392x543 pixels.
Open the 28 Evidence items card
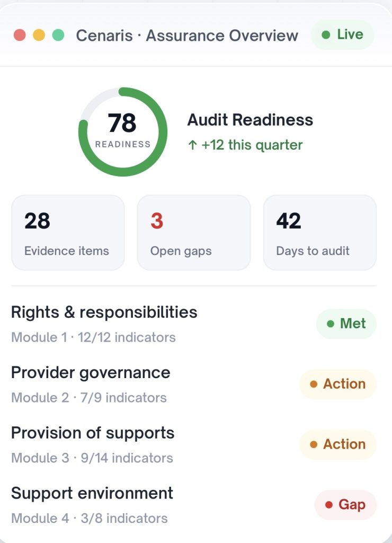68,233
